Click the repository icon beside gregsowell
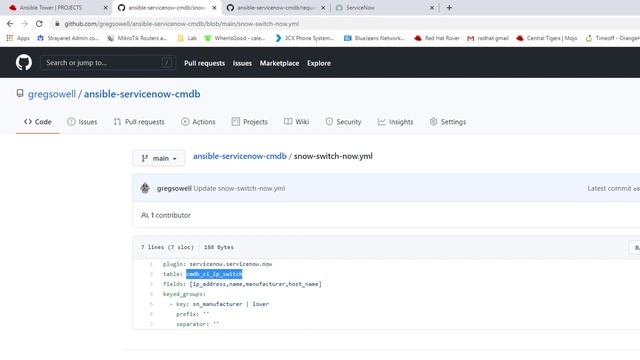 coord(20,93)
